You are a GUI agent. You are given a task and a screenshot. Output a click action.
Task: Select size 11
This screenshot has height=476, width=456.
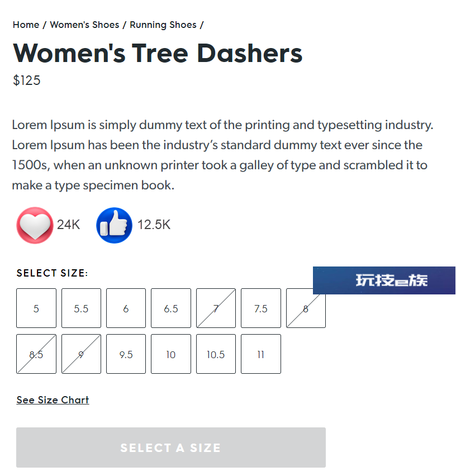pyautogui.click(x=261, y=354)
